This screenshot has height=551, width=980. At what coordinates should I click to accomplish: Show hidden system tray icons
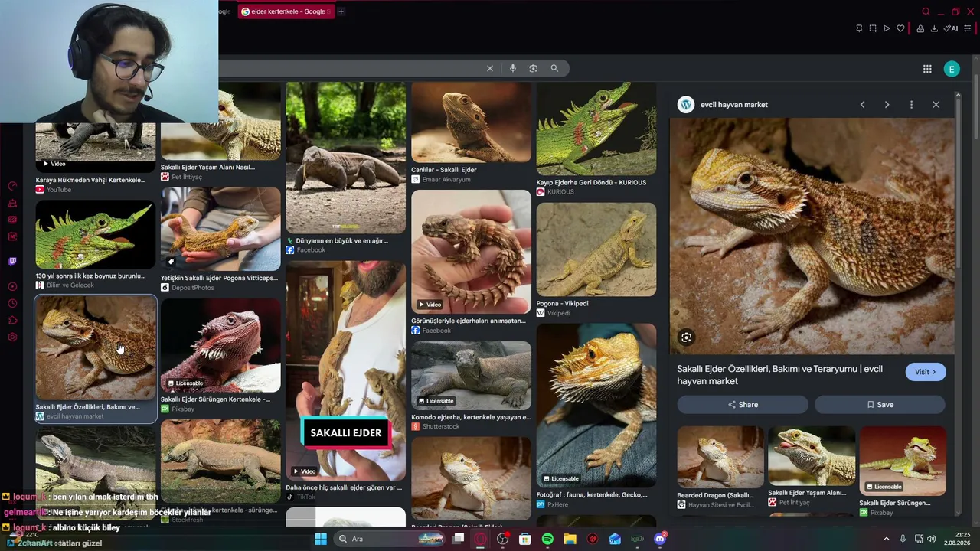coord(887,539)
